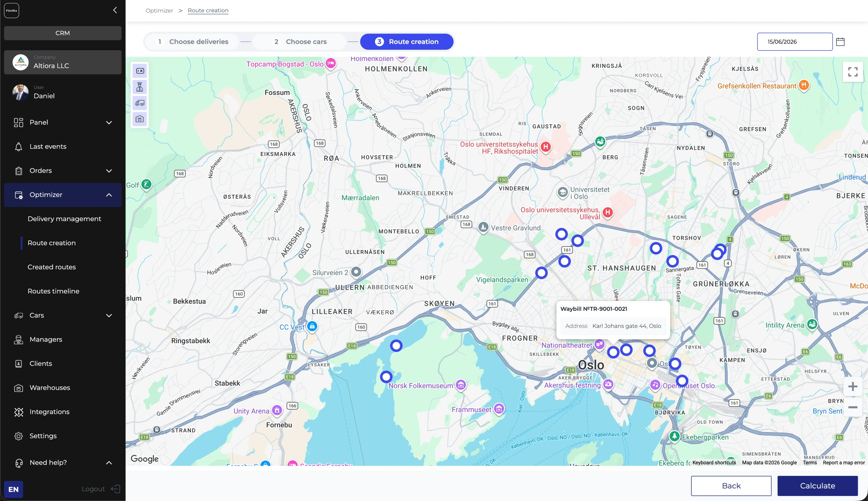The height and width of the screenshot is (501, 868).
Task: Collapse the sidebar with the back arrow
Action: point(115,10)
